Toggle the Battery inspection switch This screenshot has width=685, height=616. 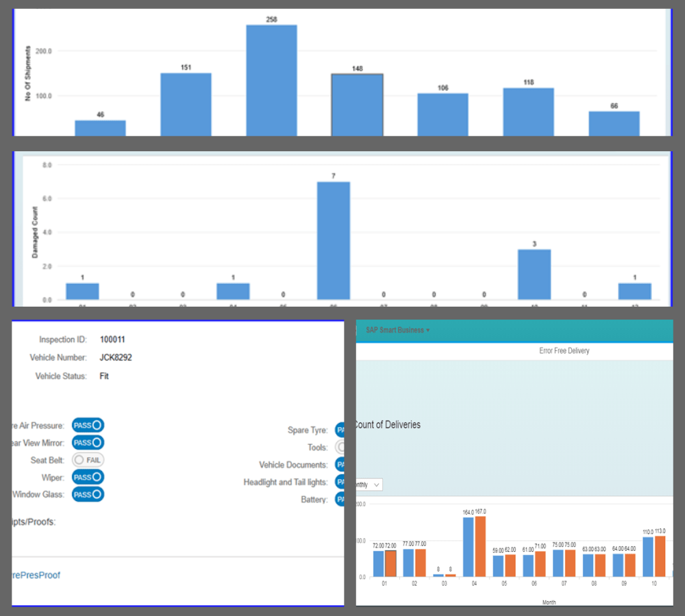pos(340,500)
